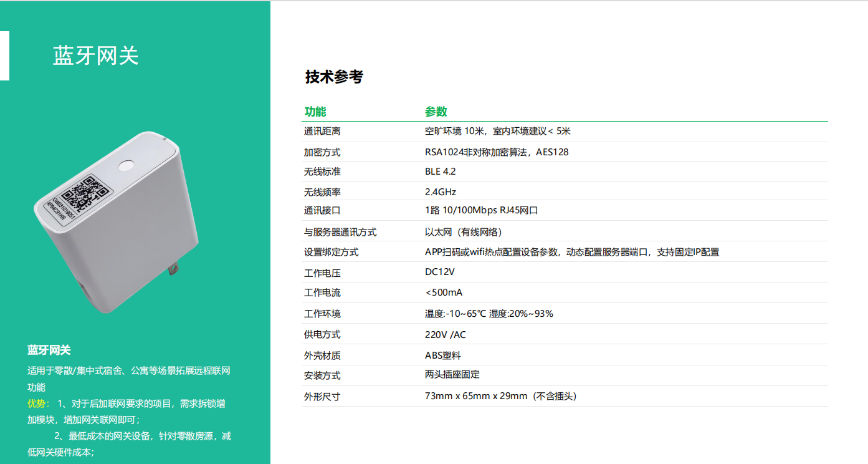Image resolution: width=868 pixels, height=464 pixels.
Task: Click the 技术参考 heading
Action: tap(333, 77)
